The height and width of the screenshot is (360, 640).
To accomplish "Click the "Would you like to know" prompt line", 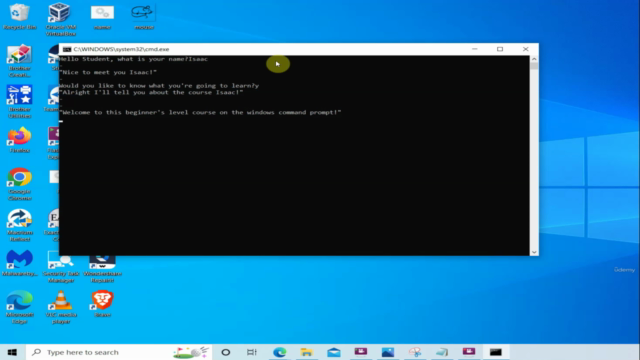I will pos(159,86).
